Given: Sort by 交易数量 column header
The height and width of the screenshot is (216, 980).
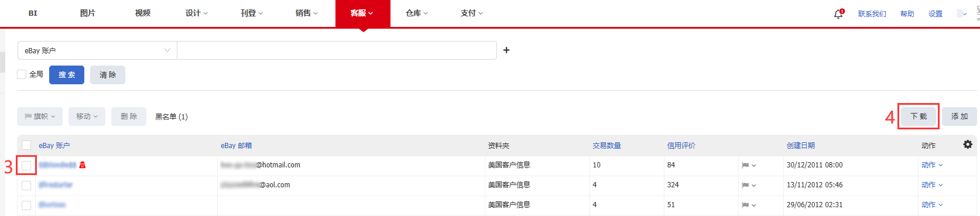Looking at the screenshot, I should point(607,146).
